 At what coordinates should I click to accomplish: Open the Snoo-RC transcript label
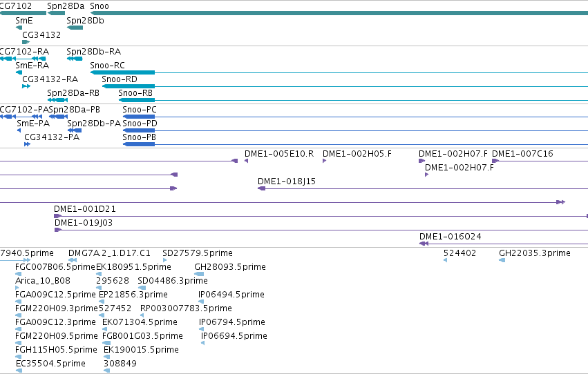107,66
